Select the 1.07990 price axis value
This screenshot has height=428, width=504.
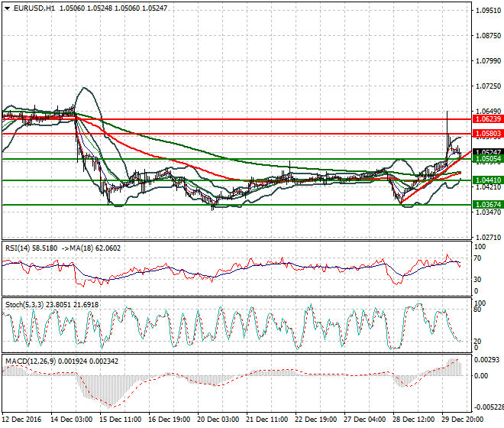[488, 61]
